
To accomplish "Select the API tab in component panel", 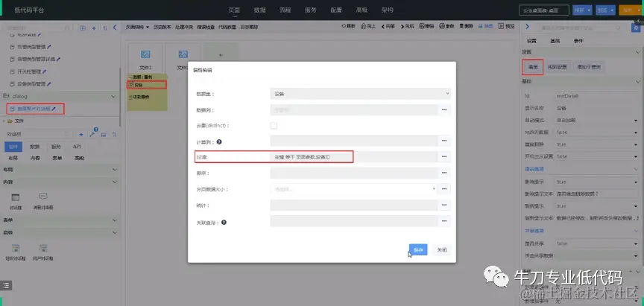I will coord(77,147).
